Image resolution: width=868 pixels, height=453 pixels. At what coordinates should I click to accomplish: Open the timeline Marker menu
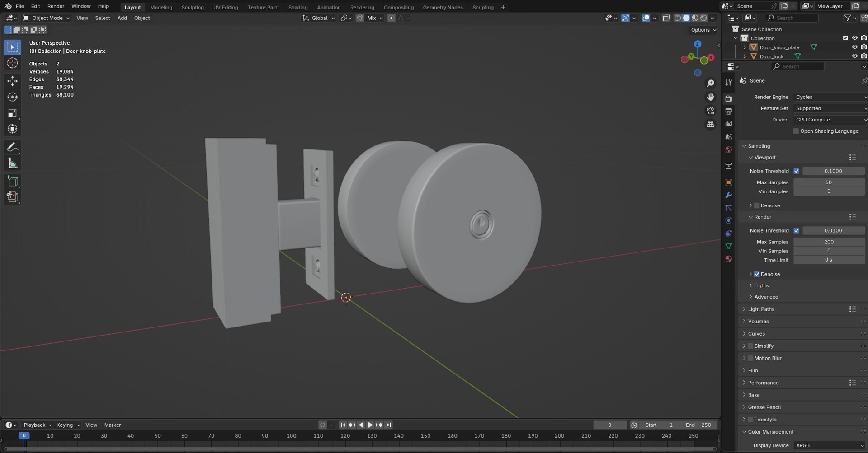click(x=113, y=425)
